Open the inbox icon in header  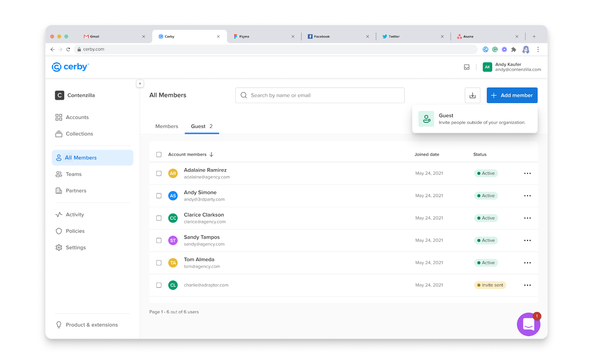[x=467, y=67]
